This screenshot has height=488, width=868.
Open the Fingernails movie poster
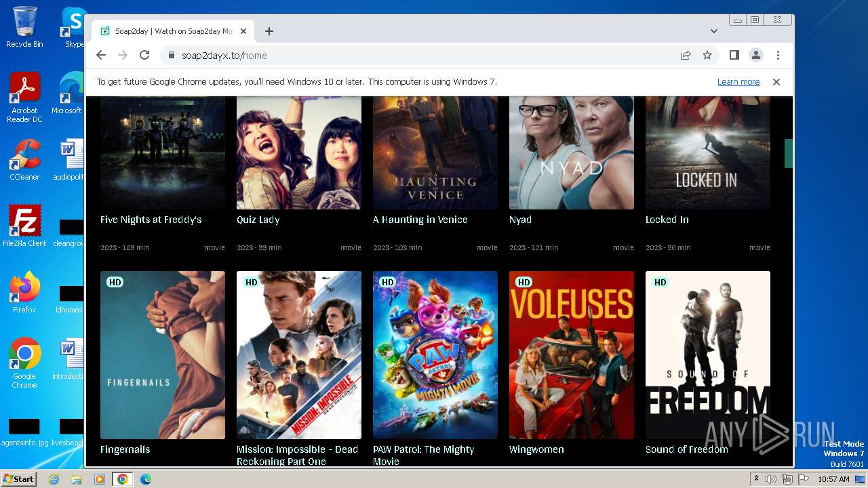coord(163,355)
